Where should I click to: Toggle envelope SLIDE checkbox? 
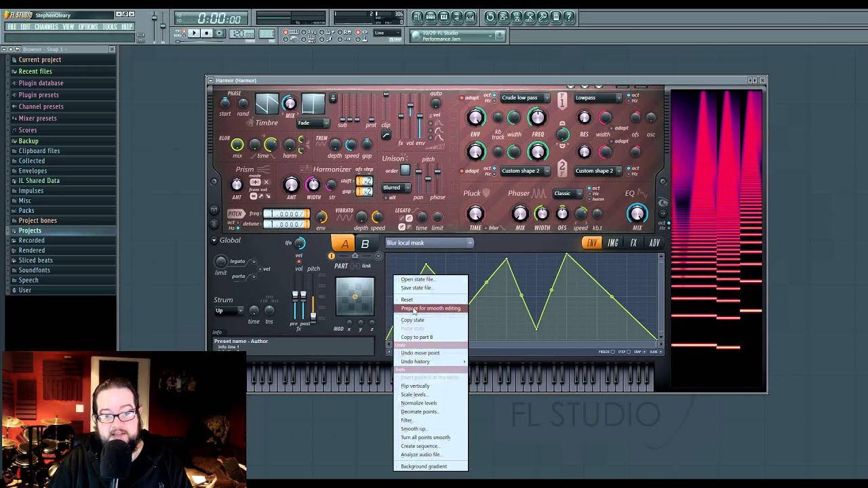(x=661, y=352)
